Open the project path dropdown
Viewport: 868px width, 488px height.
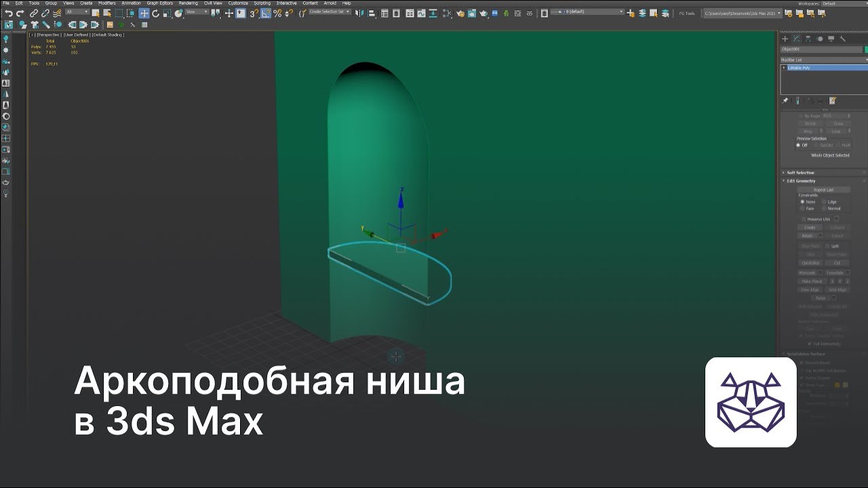(742, 13)
